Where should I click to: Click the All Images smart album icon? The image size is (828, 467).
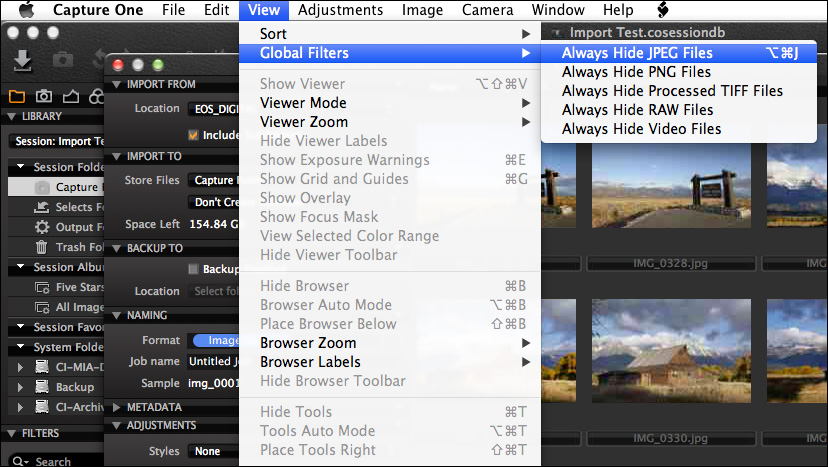tap(42, 307)
